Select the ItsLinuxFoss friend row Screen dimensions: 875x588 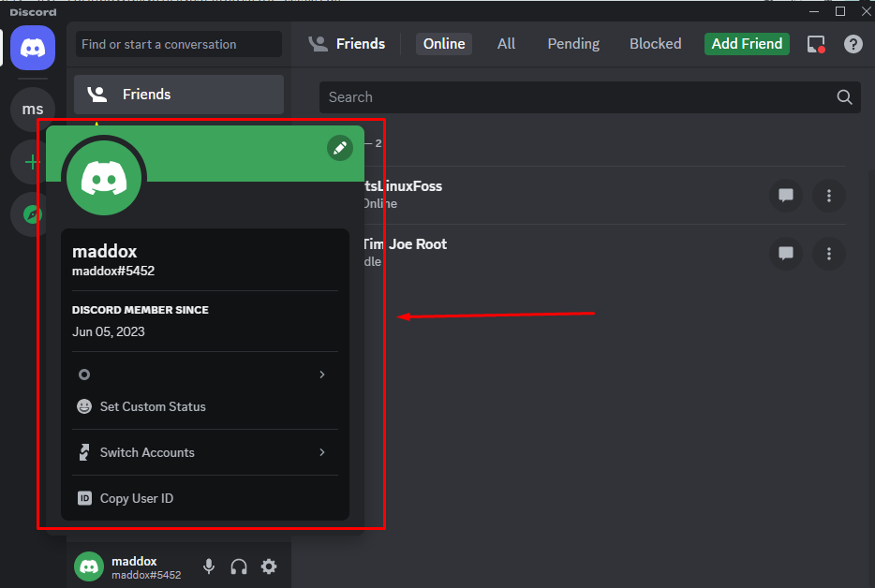coord(604,196)
